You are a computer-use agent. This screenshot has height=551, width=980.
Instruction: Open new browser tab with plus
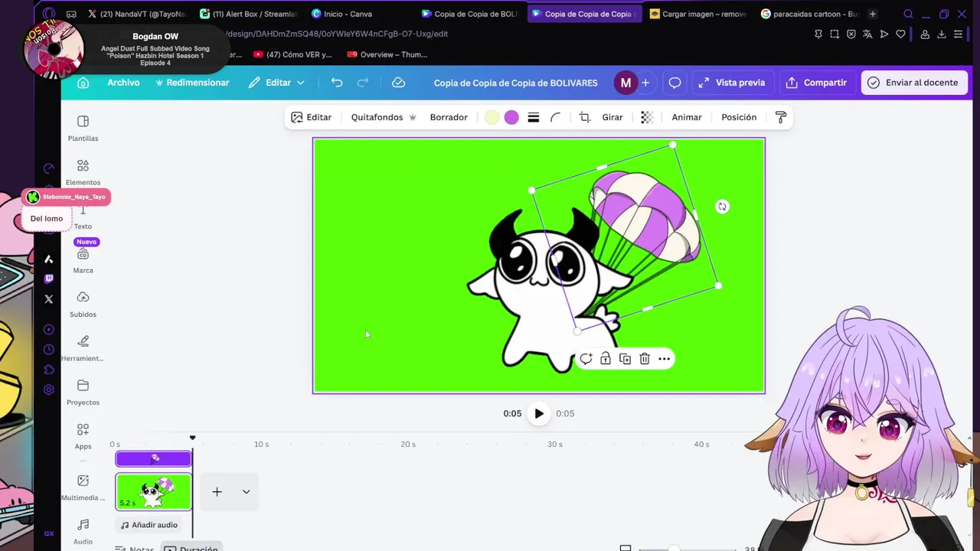tap(872, 14)
